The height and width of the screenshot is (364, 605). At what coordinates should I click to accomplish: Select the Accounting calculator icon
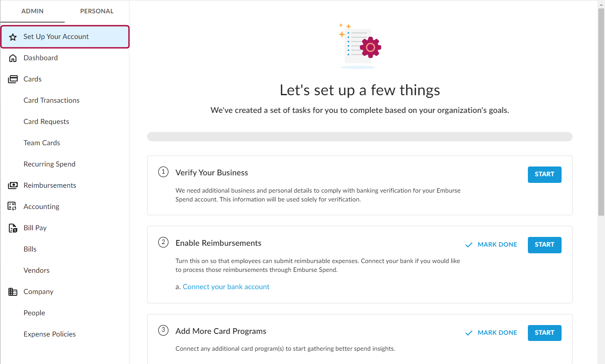click(x=13, y=206)
